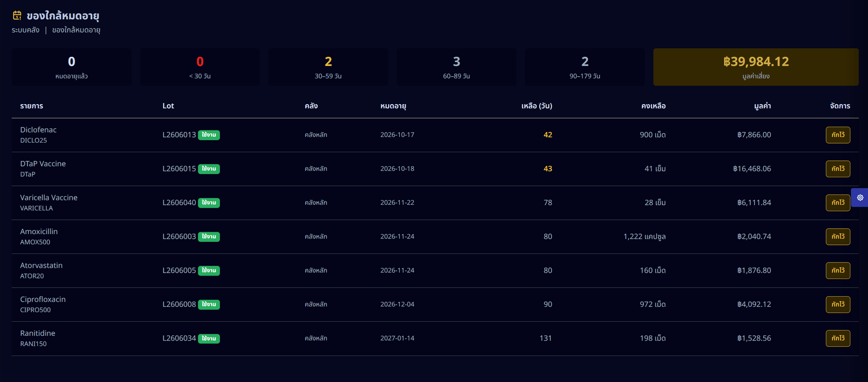Click the settings gear icon on right edge
This screenshot has height=382, width=868.
tap(860, 198)
